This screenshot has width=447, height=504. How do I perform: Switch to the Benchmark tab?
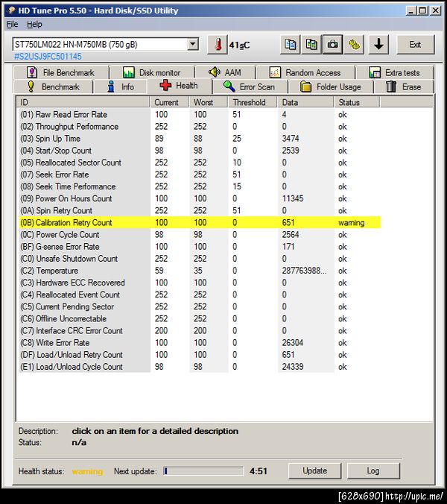tap(54, 86)
